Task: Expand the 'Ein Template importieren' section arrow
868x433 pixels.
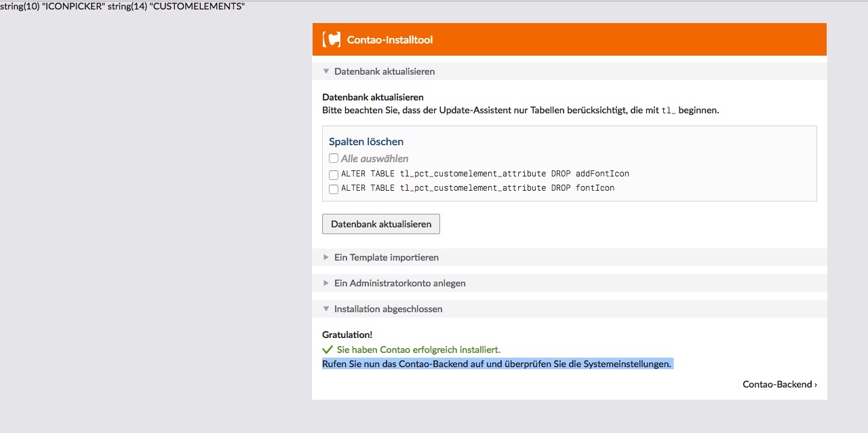Action: click(x=326, y=258)
